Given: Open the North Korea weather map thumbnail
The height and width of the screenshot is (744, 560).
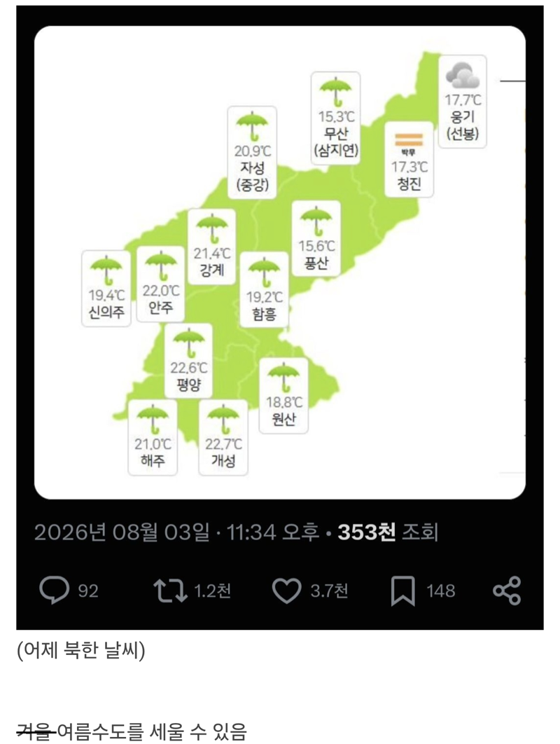Looking at the screenshot, I should (280, 263).
